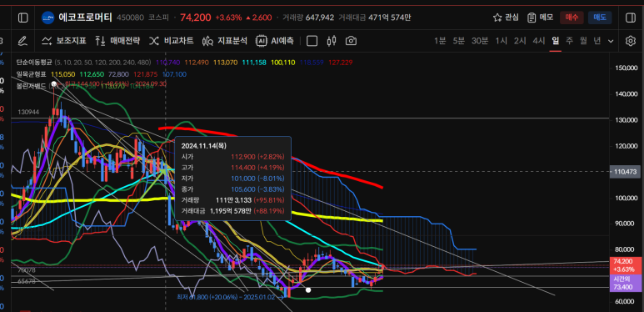This screenshot has width=644, height=312.
Task: Switch to 주 weekly interval
Action: pos(569,41)
